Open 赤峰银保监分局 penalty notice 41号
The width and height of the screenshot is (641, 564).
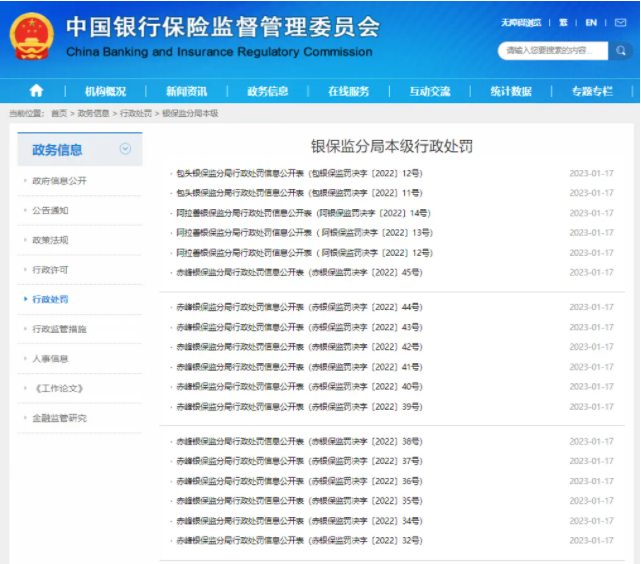click(x=299, y=367)
